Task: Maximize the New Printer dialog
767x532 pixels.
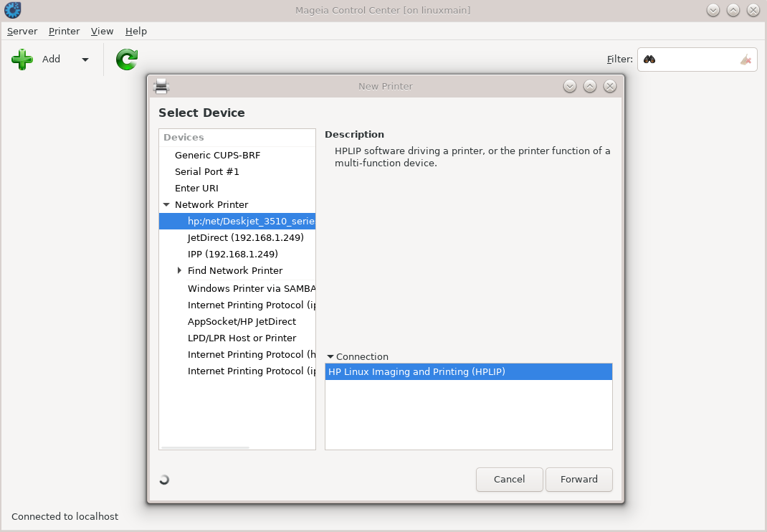Action: (589, 86)
